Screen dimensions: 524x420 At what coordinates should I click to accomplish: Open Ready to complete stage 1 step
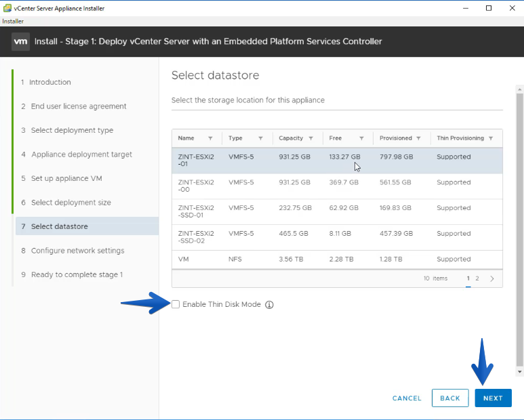72,274
